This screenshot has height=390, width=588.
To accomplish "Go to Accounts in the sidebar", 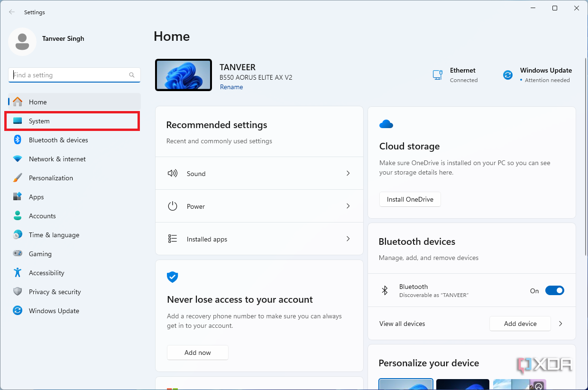I will 42,216.
